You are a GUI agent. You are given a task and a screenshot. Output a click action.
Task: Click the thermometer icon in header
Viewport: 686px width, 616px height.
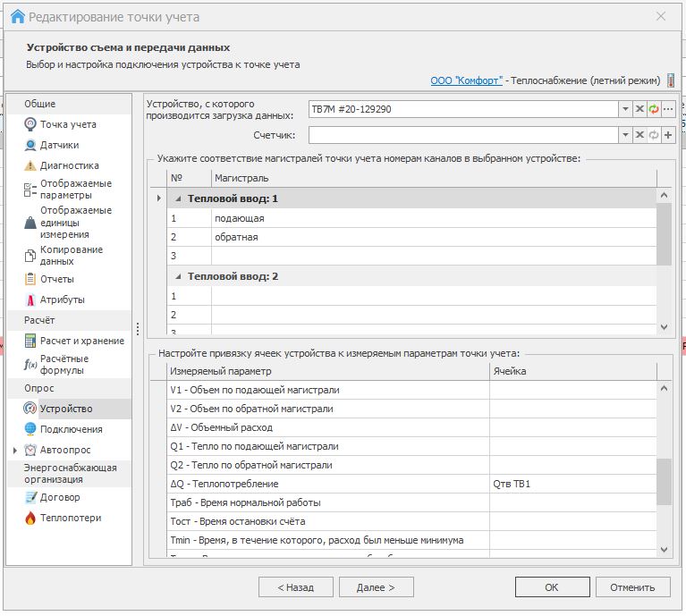[x=671, y=80]
